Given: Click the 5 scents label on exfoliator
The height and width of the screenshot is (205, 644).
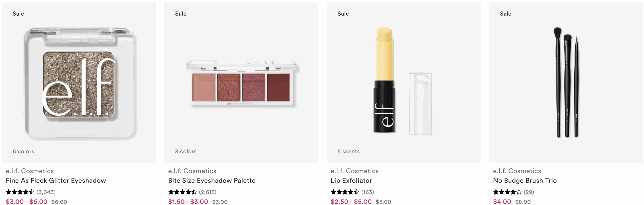Looking at the screenshot, I should click(348, 151).
